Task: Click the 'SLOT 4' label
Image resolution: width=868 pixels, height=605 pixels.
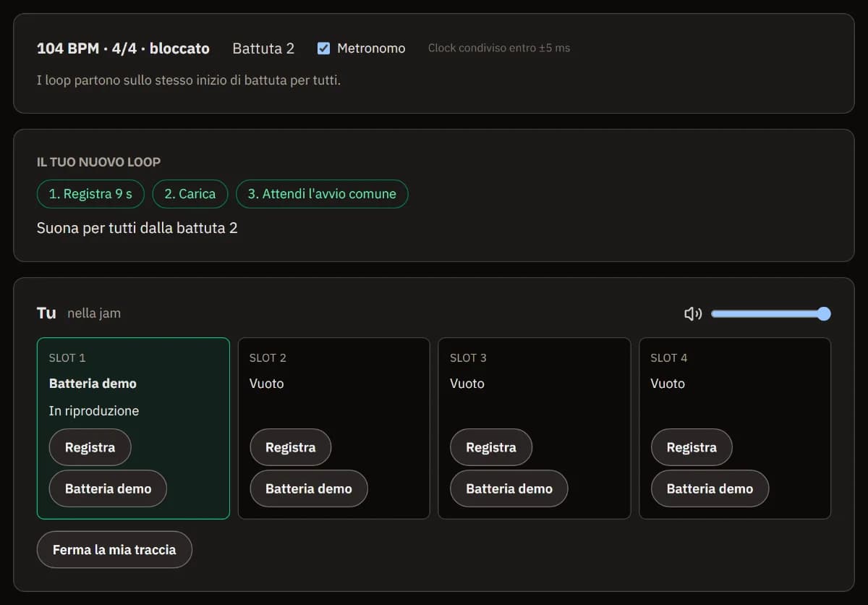Action: click(x=669, y=357)
